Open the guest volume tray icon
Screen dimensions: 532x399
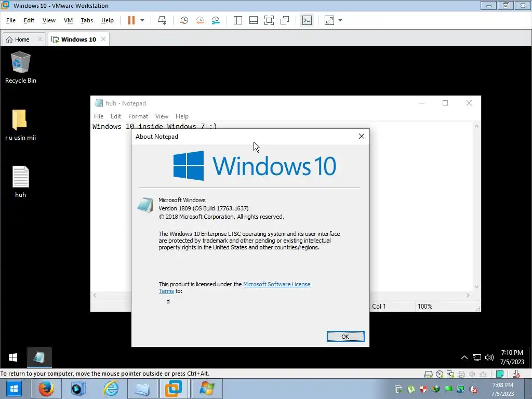coord(489,357)
